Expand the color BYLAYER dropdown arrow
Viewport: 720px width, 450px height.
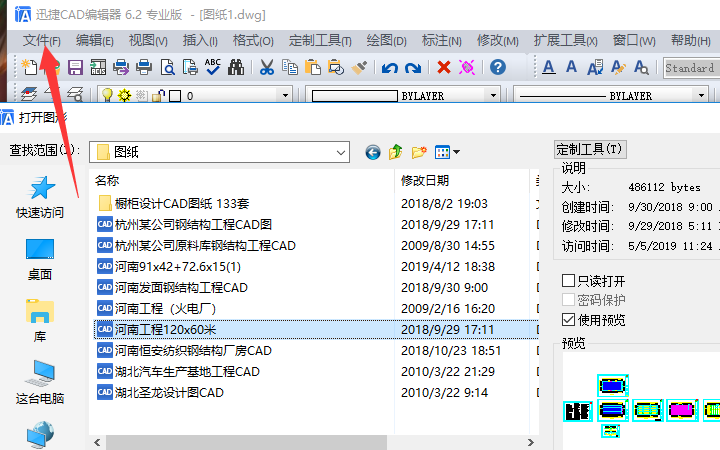[x=493, y=96]
